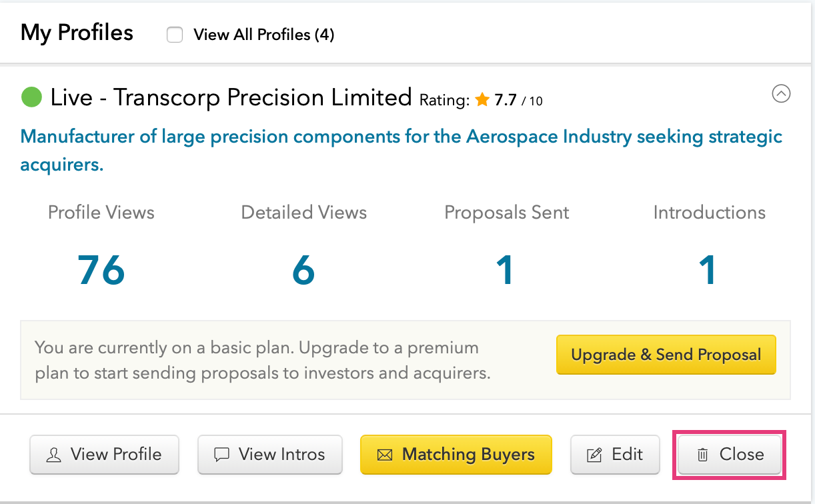
Task: Collapse the Transcorp Precision profile card
Action: pos(781,94)
